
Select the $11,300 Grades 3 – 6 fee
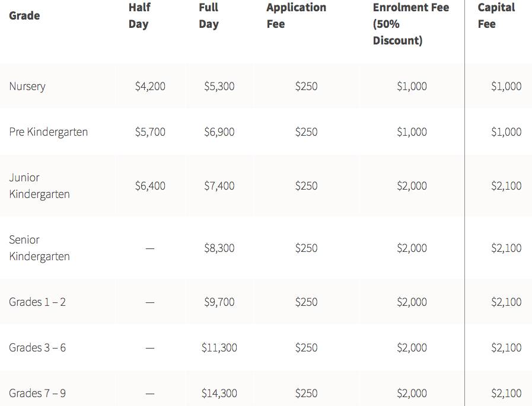(x=219, y=348)
